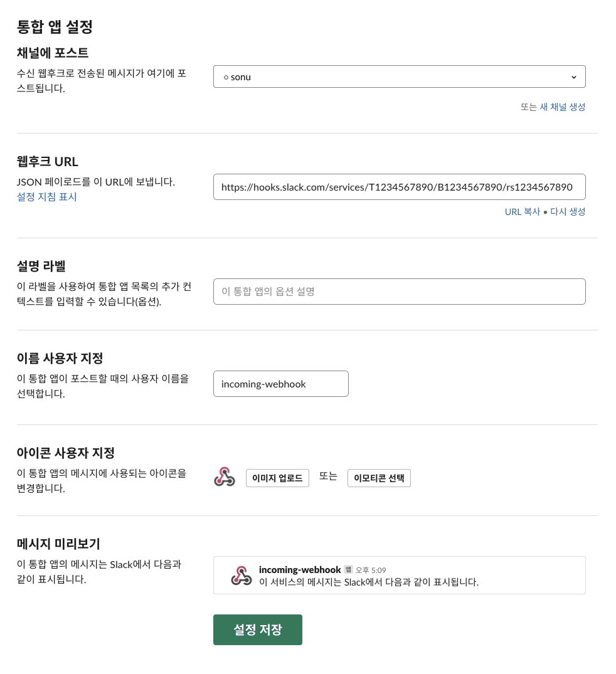Click the preview message text line

(369, 582)
